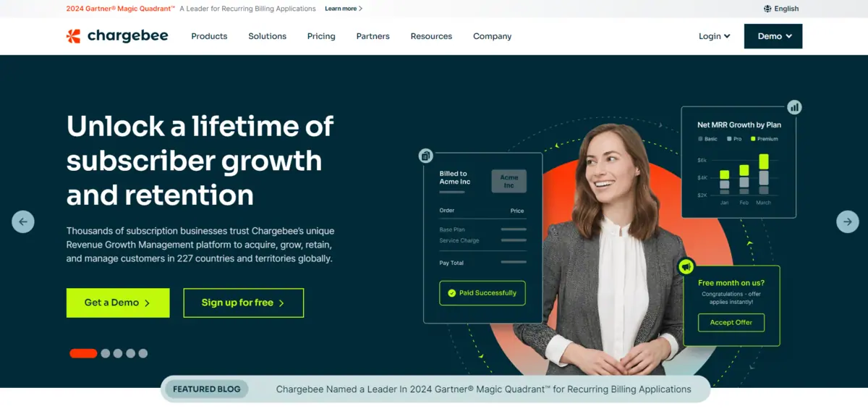Click the Pay Total row label
Screen dimensions: 868x414
451,263
